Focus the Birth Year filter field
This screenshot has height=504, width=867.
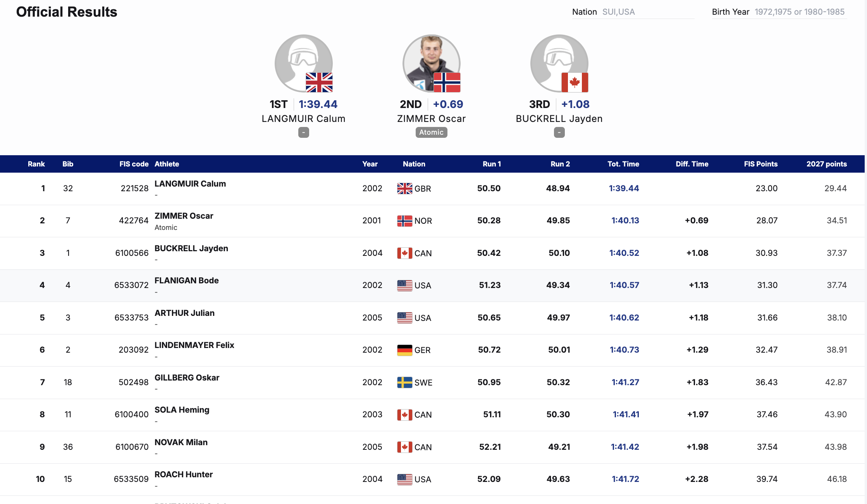point(799,12)
